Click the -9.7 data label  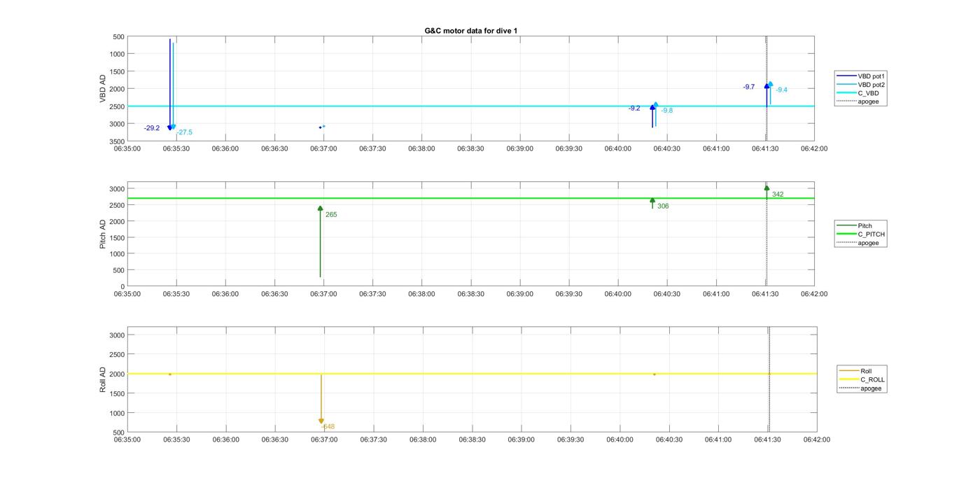coord(749,87)
